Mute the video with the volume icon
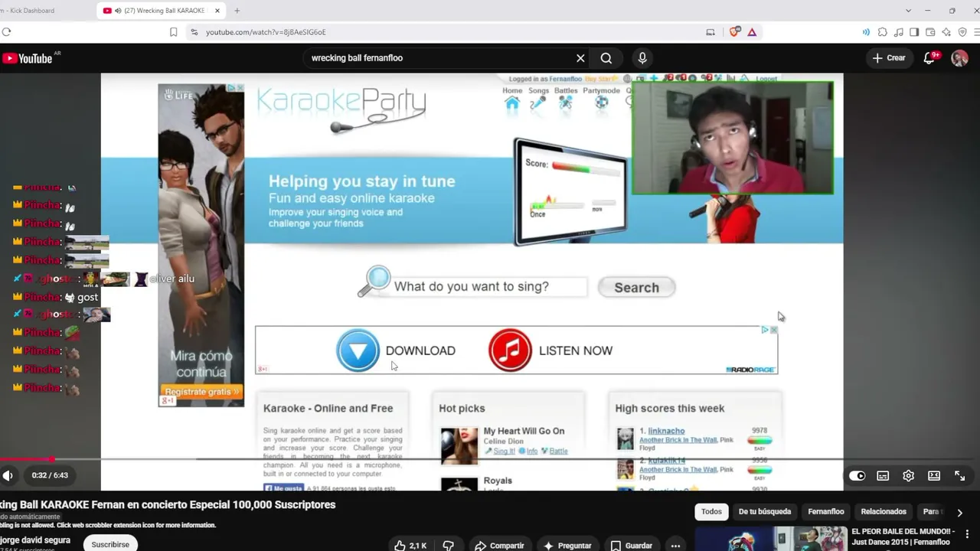Image resolution: width=980 pixels, height=551 pixels. (x=7, y=475)
